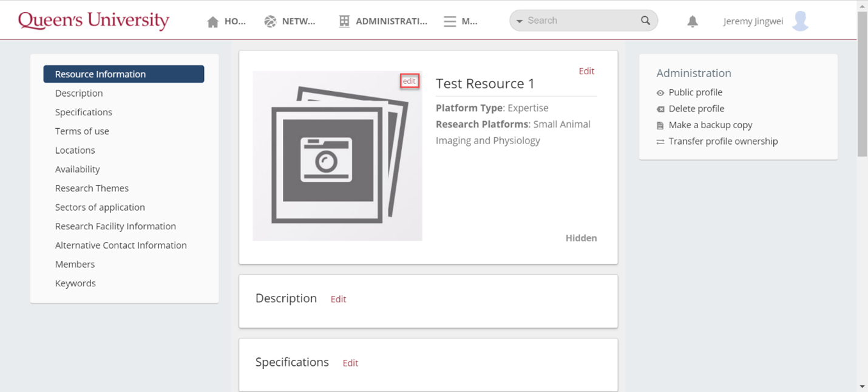View the Public profile
This screenshot has height=392, width=868.
(695, 92)
